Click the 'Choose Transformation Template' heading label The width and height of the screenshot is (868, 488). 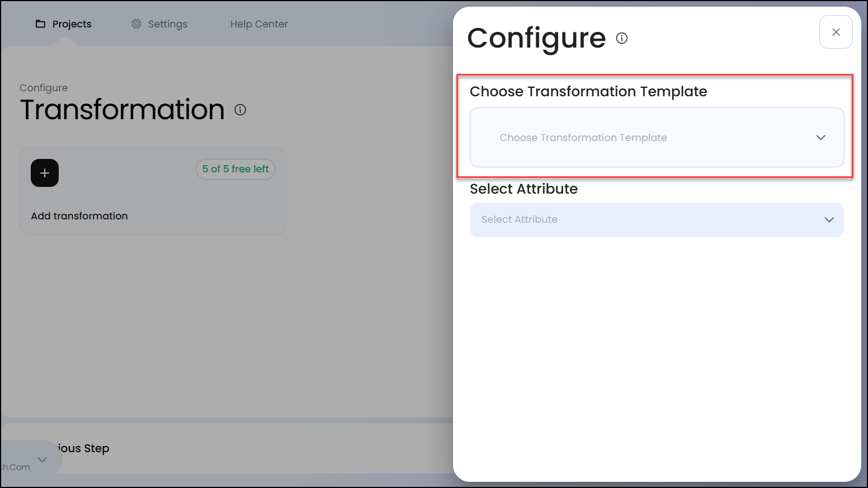coord(588,92)
